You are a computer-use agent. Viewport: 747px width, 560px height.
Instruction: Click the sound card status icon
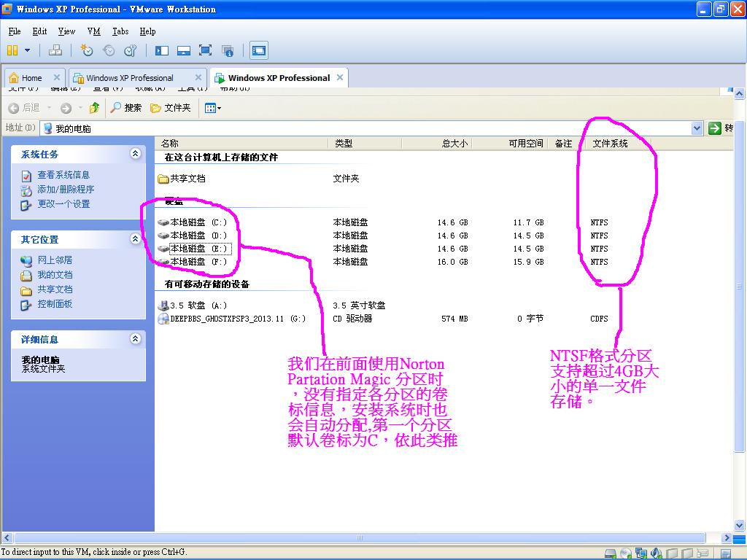[x=657, y=553]
